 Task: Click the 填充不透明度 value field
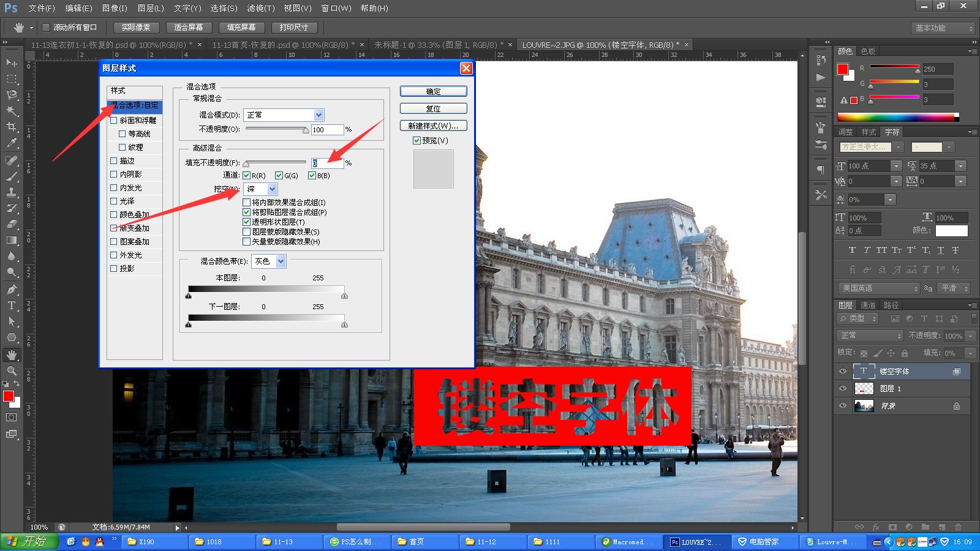[x=327, y=163]
